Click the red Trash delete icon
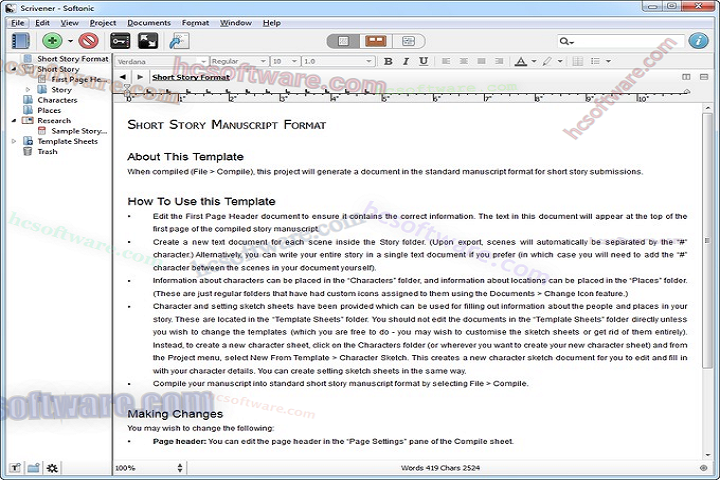 pyautogui.click(x=88, y=41)
